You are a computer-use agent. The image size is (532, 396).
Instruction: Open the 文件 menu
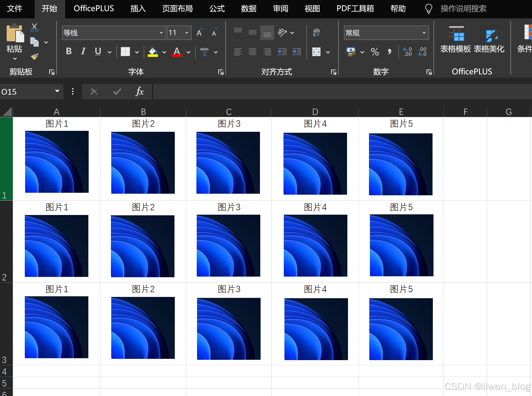click(15, 9)
